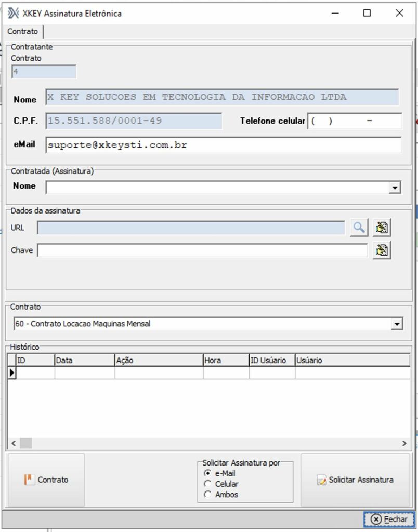
Task: Minimize the XKEY Assinatura Eletrônica window
Action: (x=335, y=13)
